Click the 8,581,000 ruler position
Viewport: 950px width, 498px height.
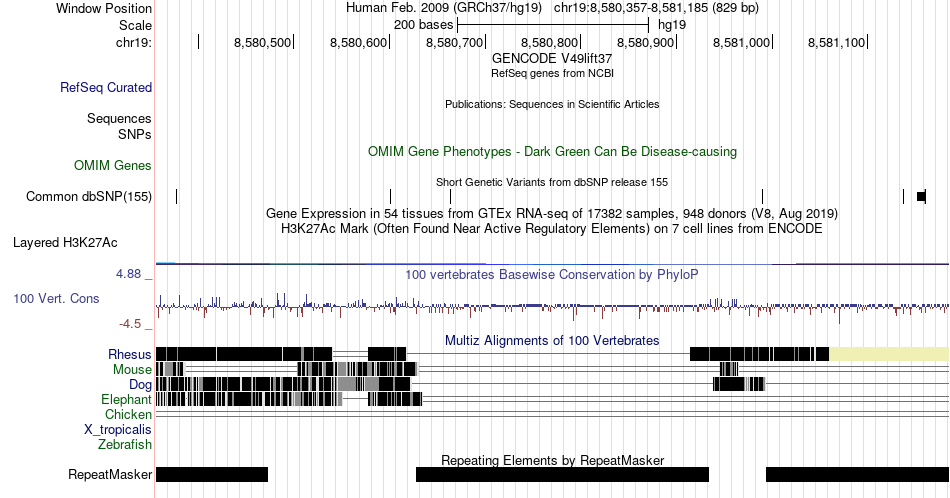tap(742, 42)
